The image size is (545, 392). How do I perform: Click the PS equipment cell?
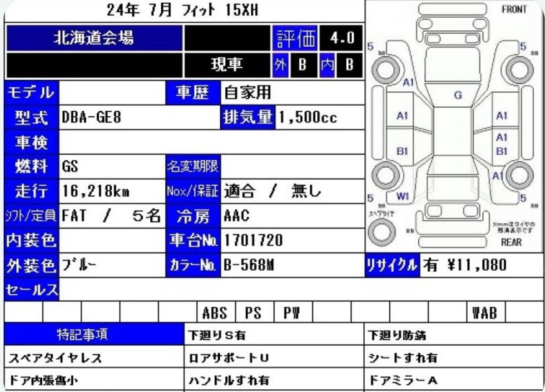(253, 313)
